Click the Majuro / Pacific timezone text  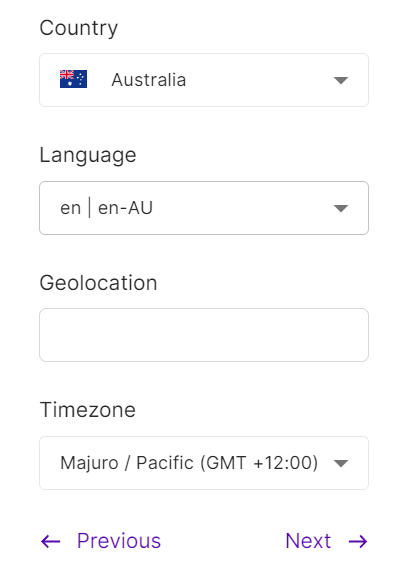[x=127, y=463]
